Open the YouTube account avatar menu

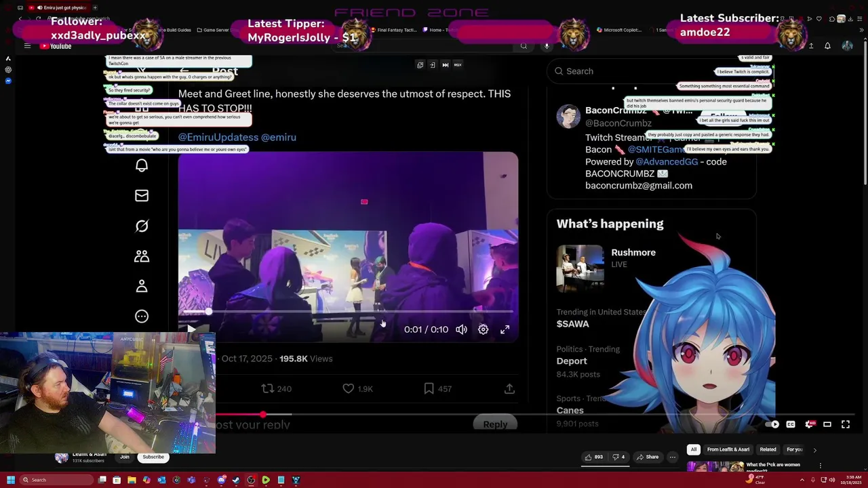click(847, 46)
